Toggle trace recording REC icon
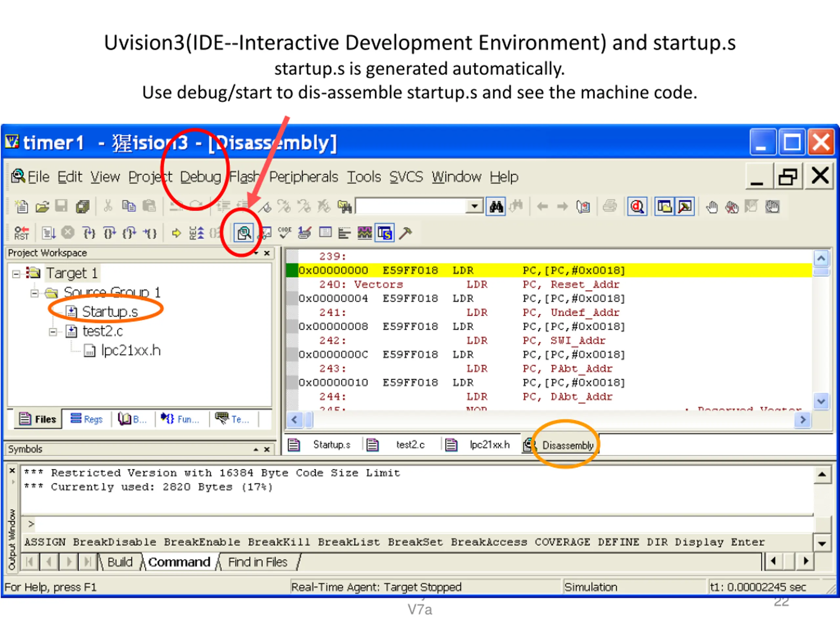840x630 pixels. pos(196,233)
